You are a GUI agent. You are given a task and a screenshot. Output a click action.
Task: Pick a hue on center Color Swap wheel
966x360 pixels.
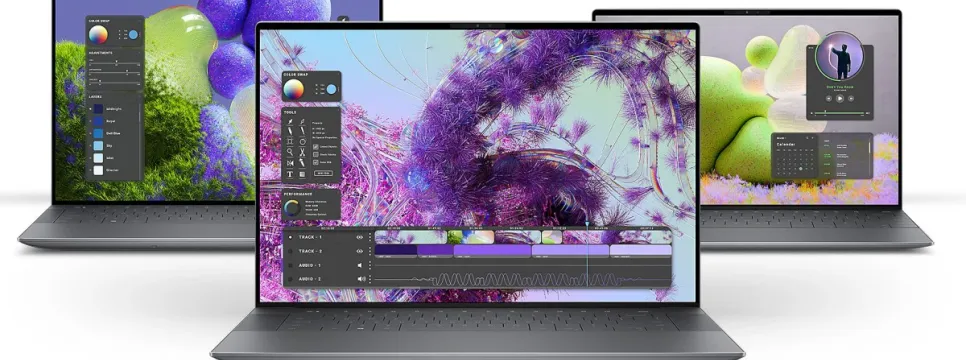tap(293, 90)
